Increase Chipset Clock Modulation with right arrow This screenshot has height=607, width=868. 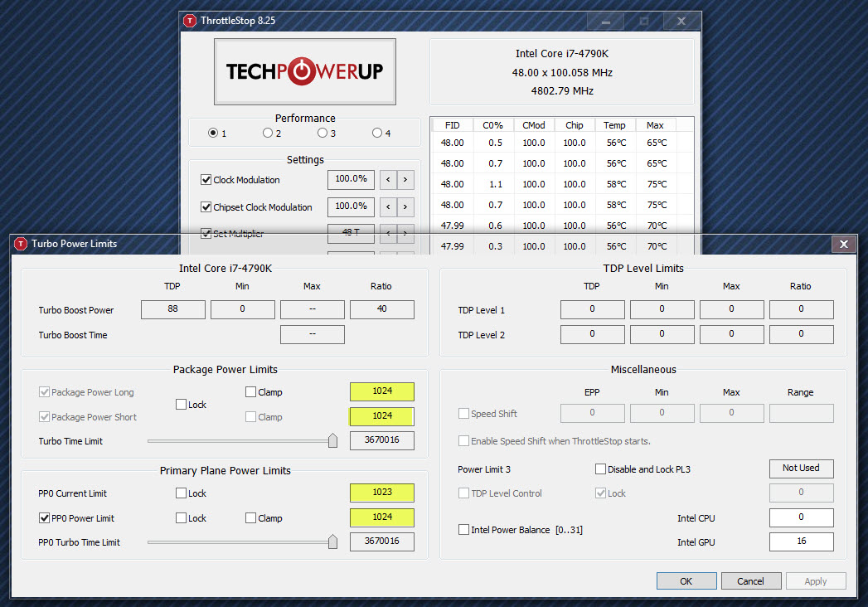coord(405,206)
